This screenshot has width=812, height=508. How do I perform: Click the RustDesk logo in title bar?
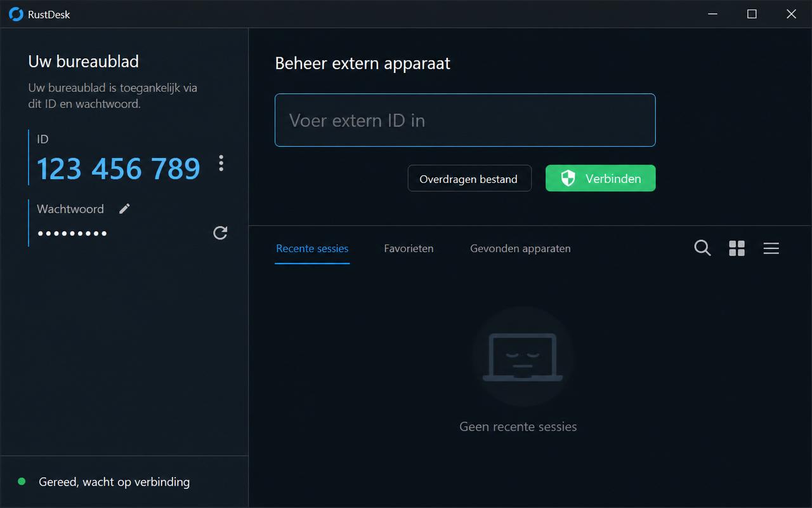tap(16, 14)
